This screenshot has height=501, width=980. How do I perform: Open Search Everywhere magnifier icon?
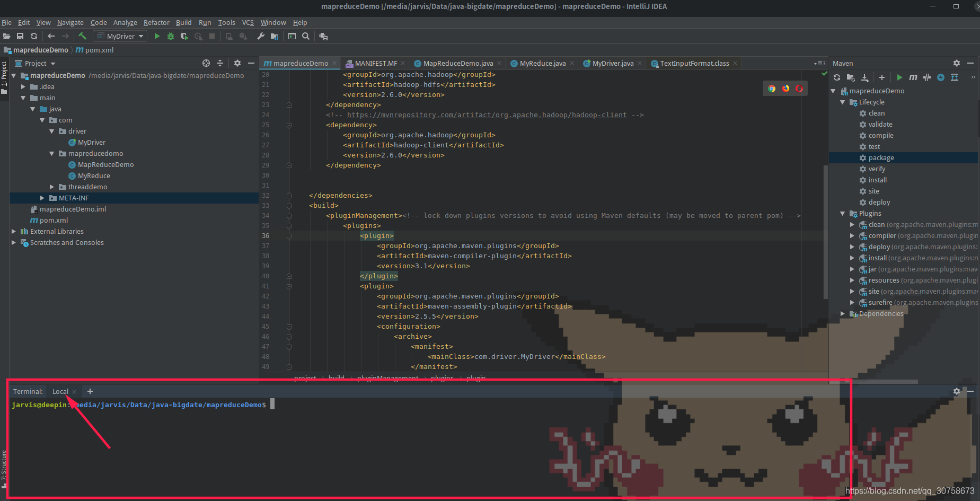[306, 36]
